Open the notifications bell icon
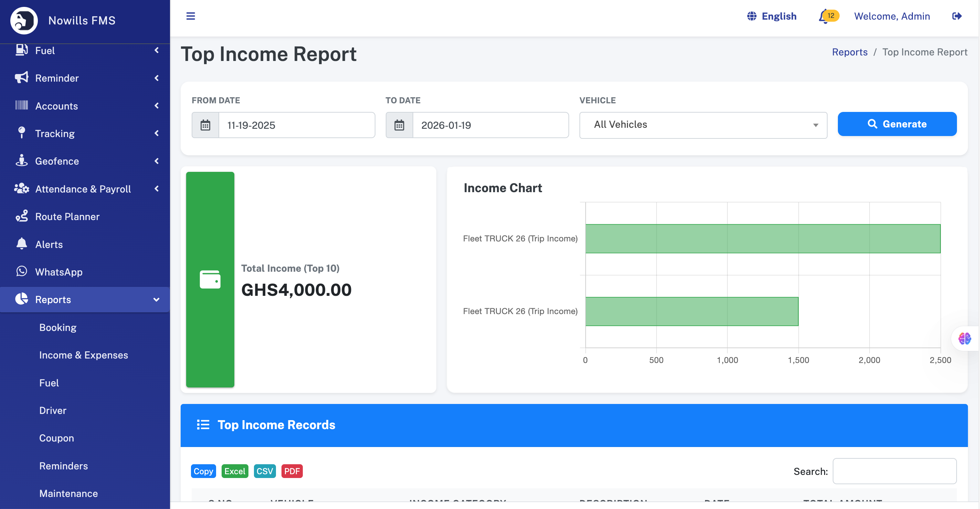980x509 pixels. click(x=824, y=17)
